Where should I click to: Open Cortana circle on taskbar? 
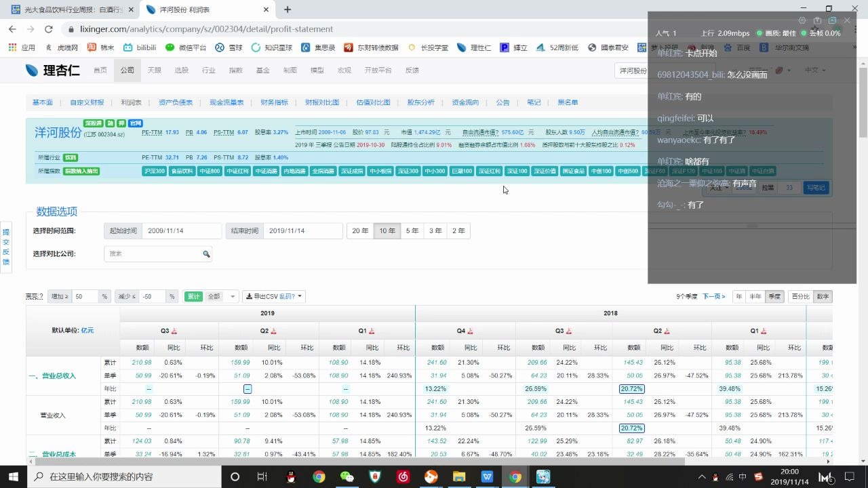(x=235, y=476)
